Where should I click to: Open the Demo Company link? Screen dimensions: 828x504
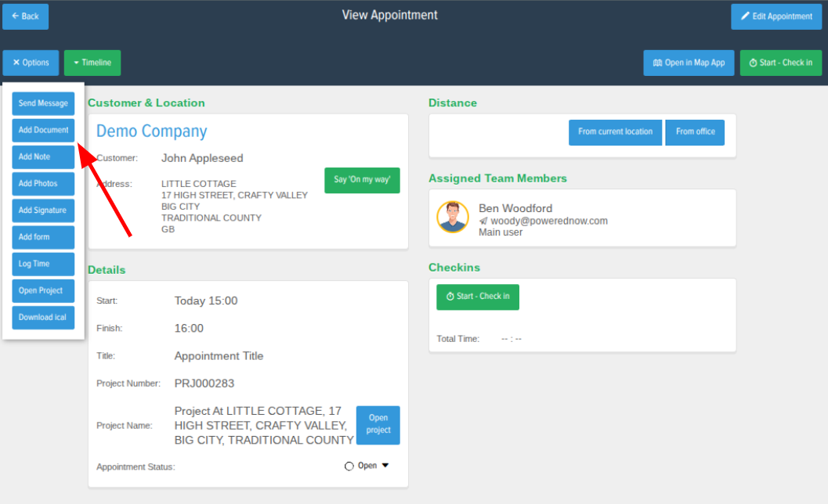pos(152,131)
